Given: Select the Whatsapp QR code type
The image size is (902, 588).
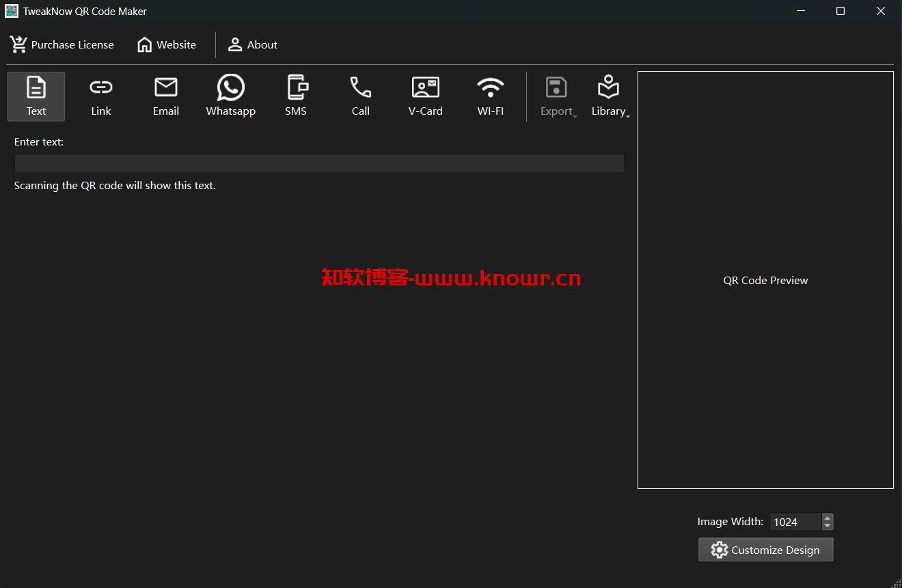Looking at the screenshot, I should click(x=231, y=96).
